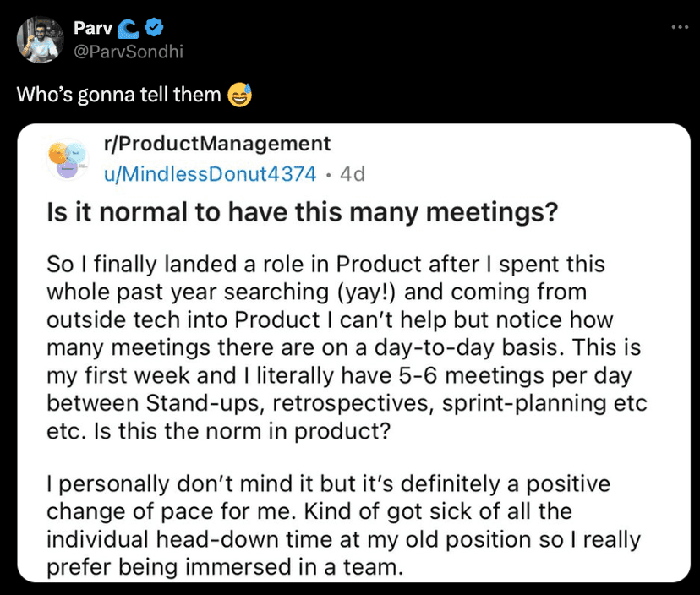Open the tweet options menu in the corner

click(x=680, y=27)
